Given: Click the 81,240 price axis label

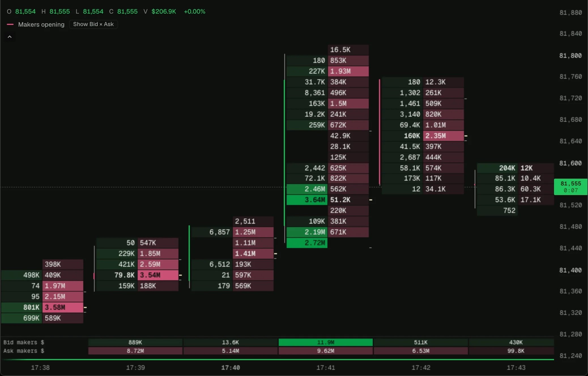Looking at the screenshot, I should tap(570, 356).
